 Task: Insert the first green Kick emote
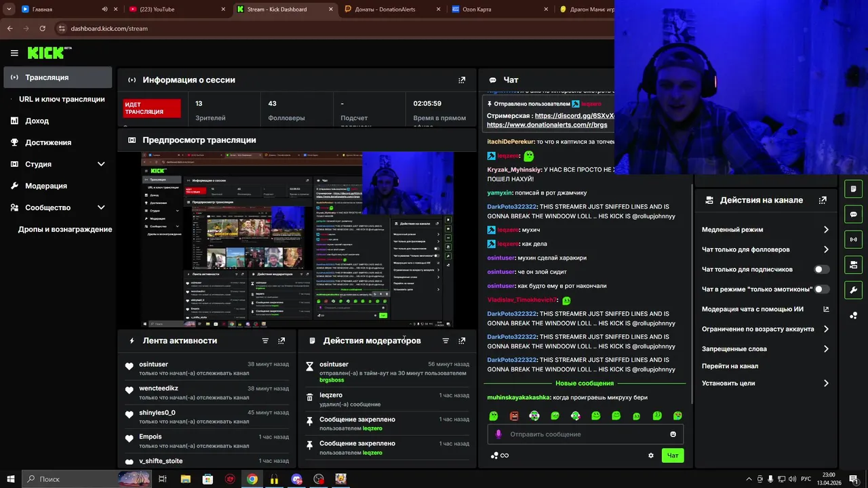pos(494,416)
